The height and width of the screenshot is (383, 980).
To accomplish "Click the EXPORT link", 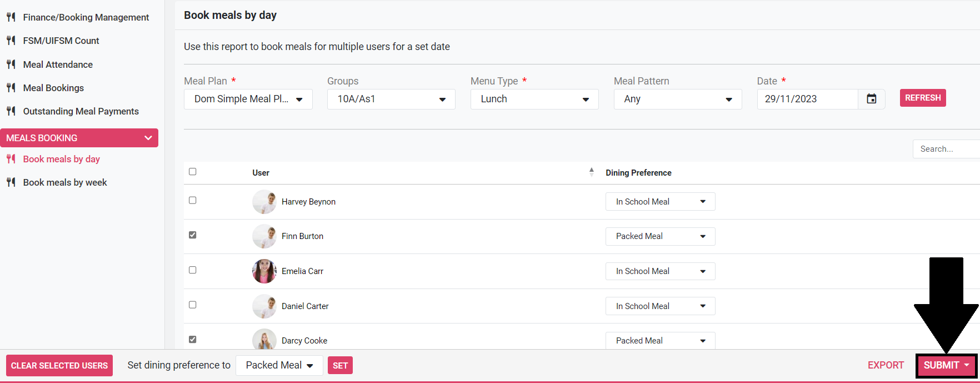I will (886, 365).
